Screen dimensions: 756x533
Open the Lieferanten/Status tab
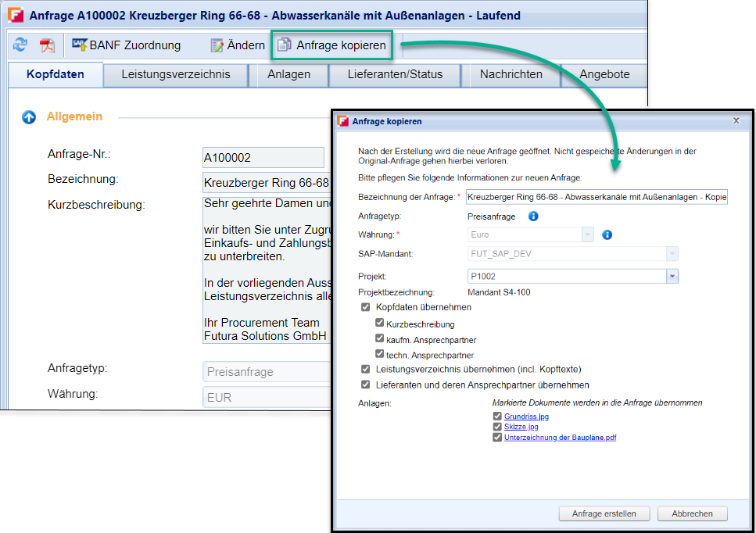(x=396, y=75)
